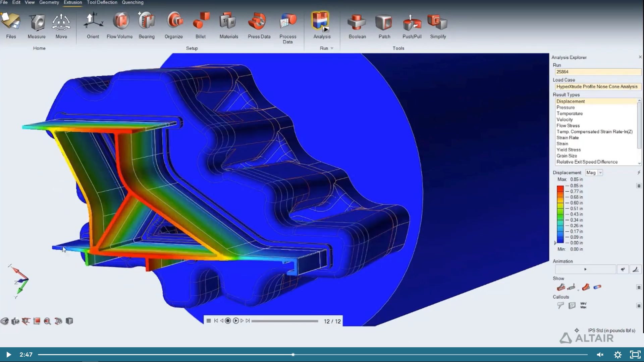Select Temperature in the Result Types list

(570, 113)
